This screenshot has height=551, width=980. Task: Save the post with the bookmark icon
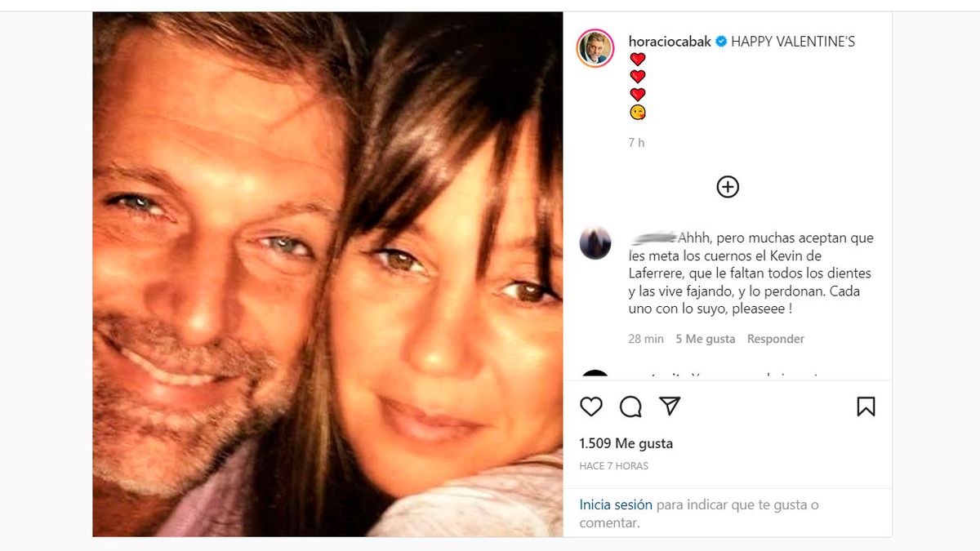pos(866,407)
